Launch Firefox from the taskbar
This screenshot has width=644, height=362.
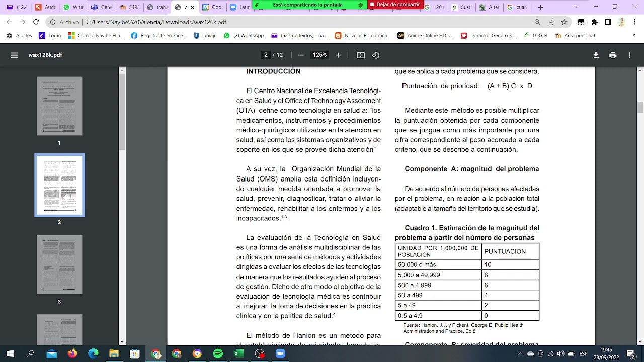coord(72,354)
